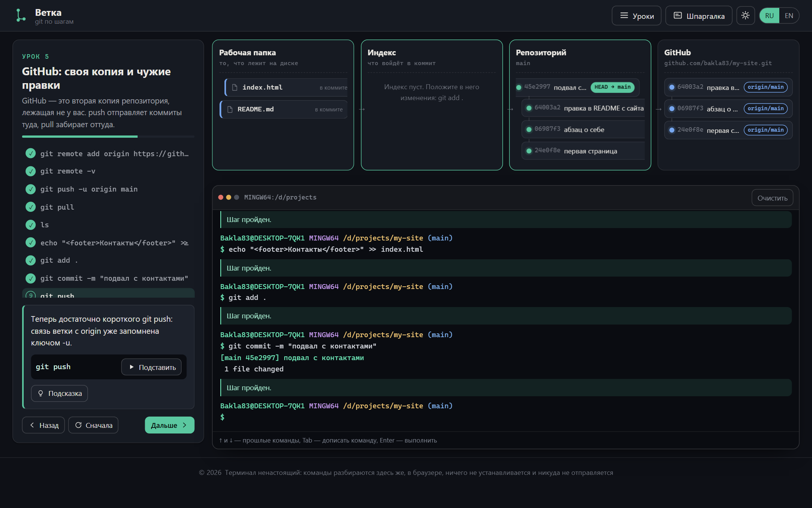
Task: Clear terminal with Очистить button
Action: tap(772, 198)
